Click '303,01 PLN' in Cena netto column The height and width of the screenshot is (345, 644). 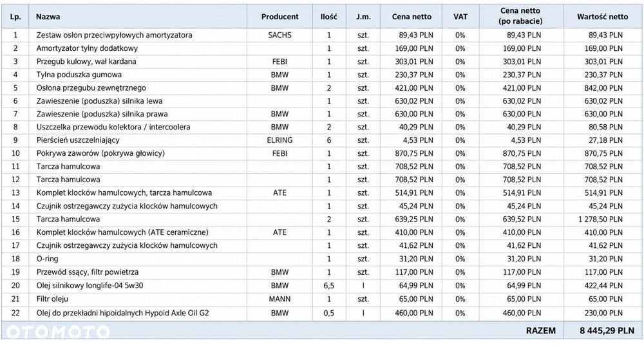[x=413, y=62]
